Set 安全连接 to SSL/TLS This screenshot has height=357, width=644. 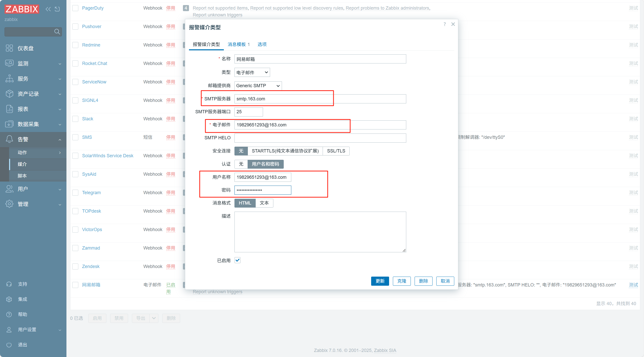pyautogui.click(x=336, y=151)
